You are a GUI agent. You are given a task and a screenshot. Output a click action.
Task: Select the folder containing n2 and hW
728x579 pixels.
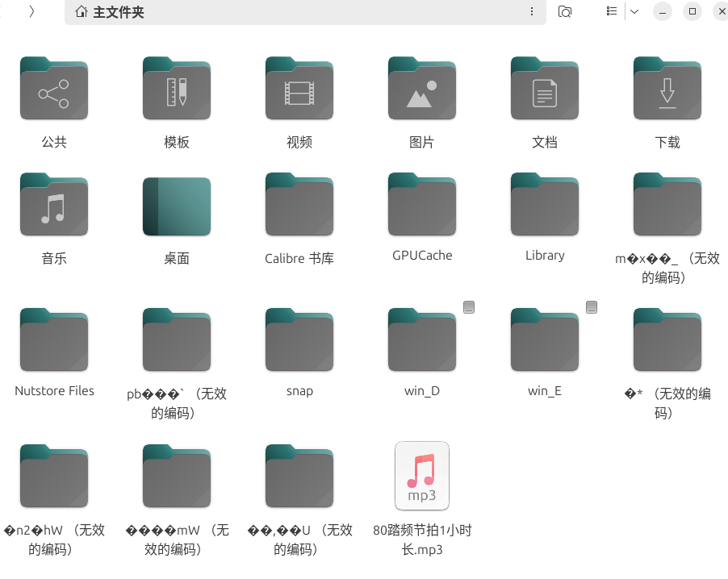tap(54, 476)
